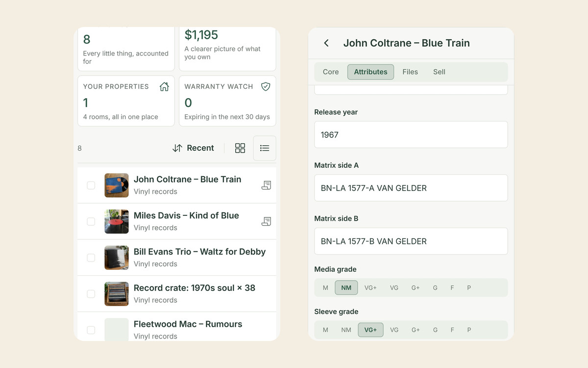
Task: Select Media grade NM
Action: pyautogui.click(x=346, y=288)
